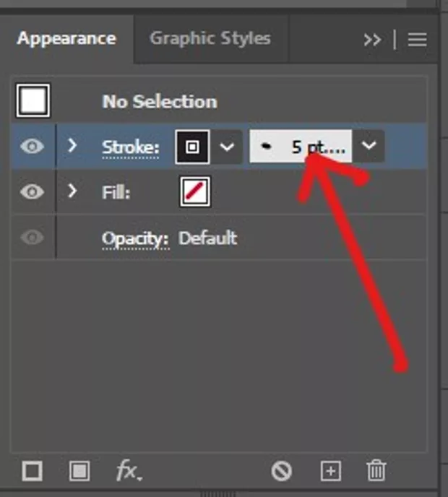Screen dimensions: 448x497
Task: Expand the Stroke row chevron
Action: (72, 146)
